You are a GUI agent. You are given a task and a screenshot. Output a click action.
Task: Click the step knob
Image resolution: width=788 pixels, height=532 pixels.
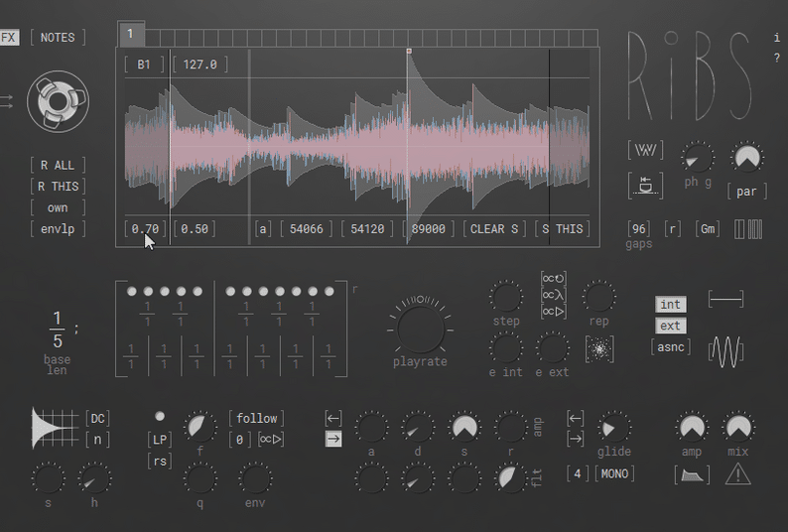[506, 297]
